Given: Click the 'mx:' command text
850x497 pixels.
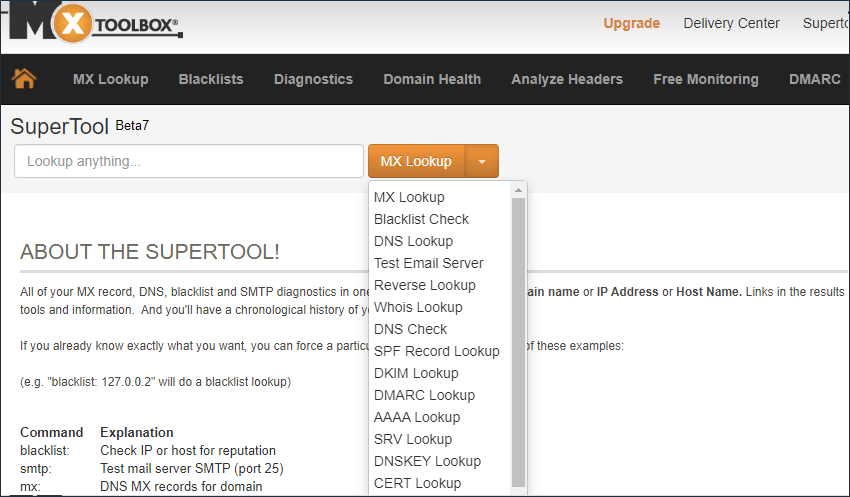Looking at the screenshot, I should [x=30, y=486].
